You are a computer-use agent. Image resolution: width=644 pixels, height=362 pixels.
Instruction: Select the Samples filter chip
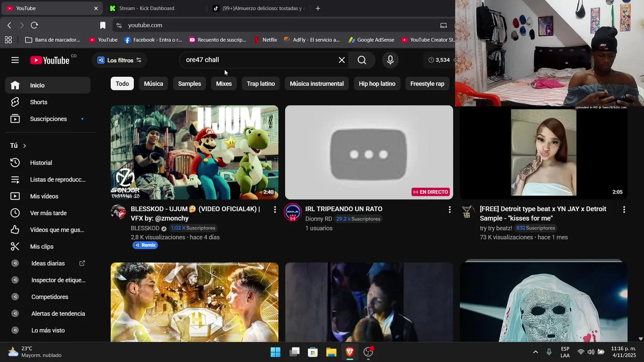click(190, 83)
